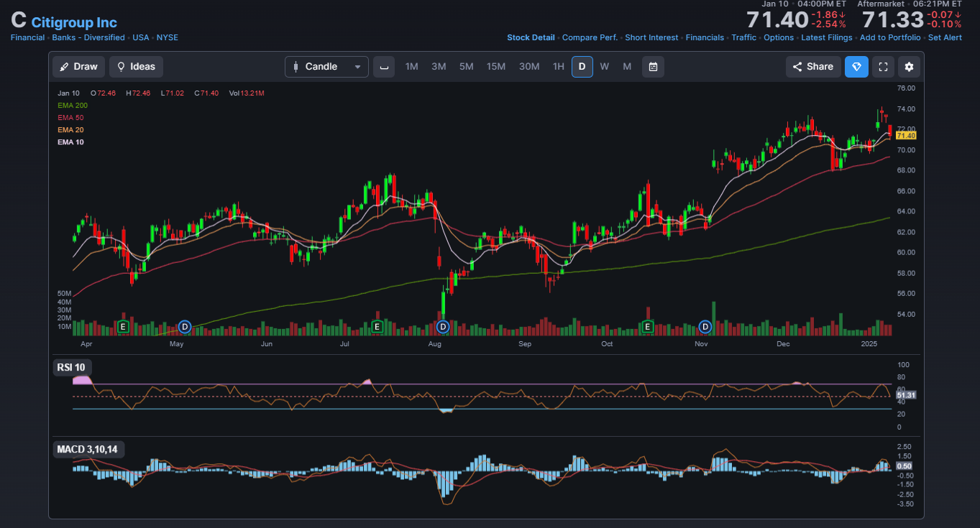Click the chart scale toggle icon
980x528 pixels.
[384, 67]
